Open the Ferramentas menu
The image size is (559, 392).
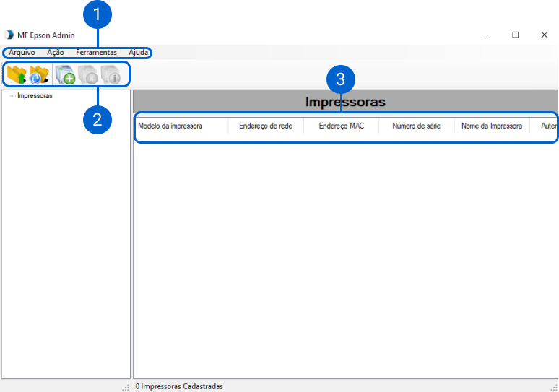coord(96,53)
